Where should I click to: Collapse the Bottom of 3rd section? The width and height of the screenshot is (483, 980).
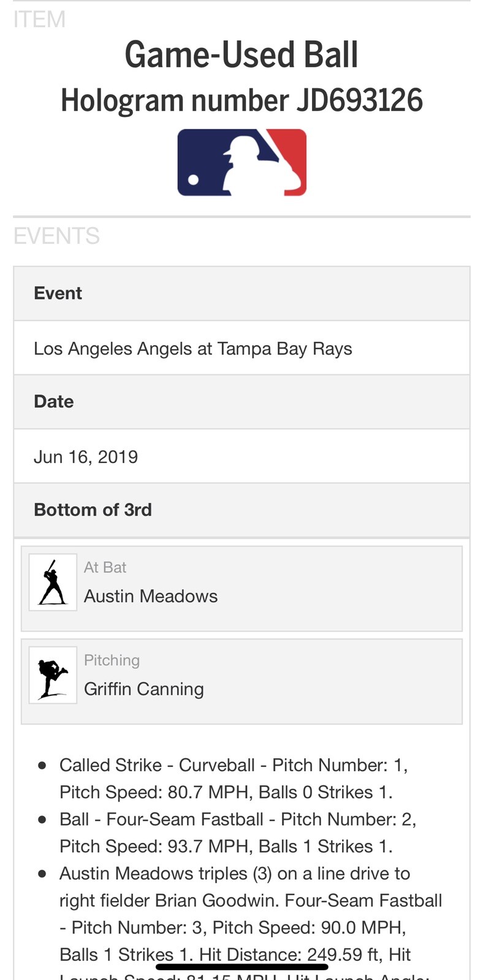tap(241, 510)
